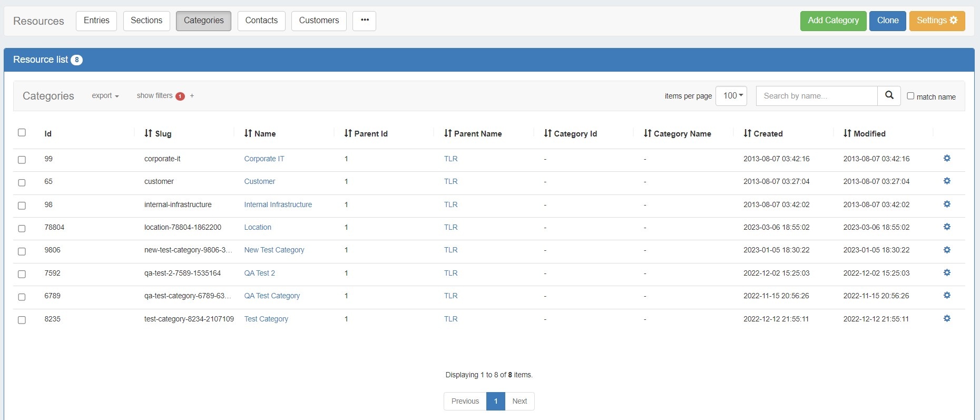Open gear menu for Corporate IT row
The image size is (980, 420).
click(x=947, y=159)
